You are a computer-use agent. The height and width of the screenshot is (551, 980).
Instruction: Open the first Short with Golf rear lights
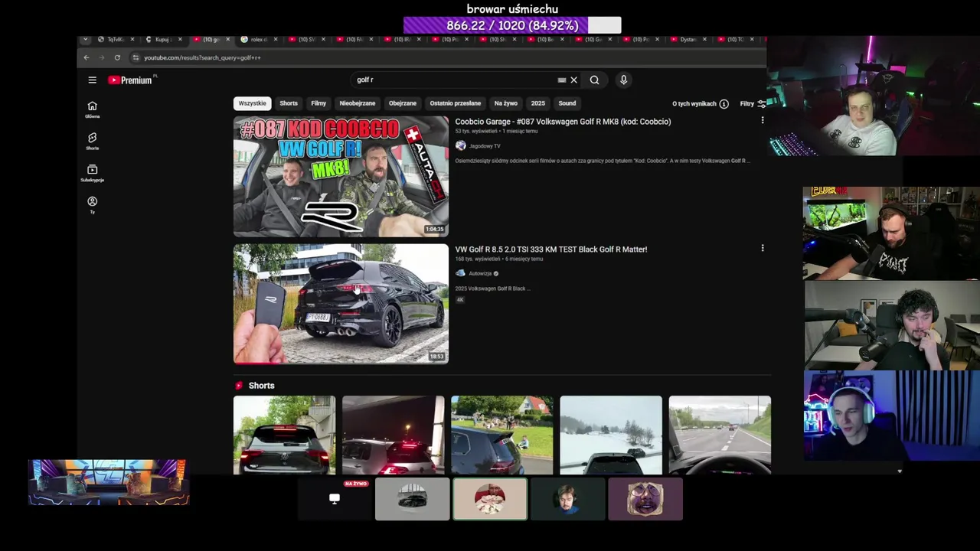tap(284, 435)
